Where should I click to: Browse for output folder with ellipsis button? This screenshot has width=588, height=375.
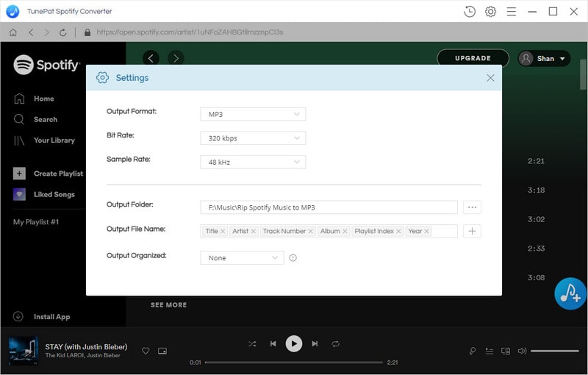tap(472, 207)
